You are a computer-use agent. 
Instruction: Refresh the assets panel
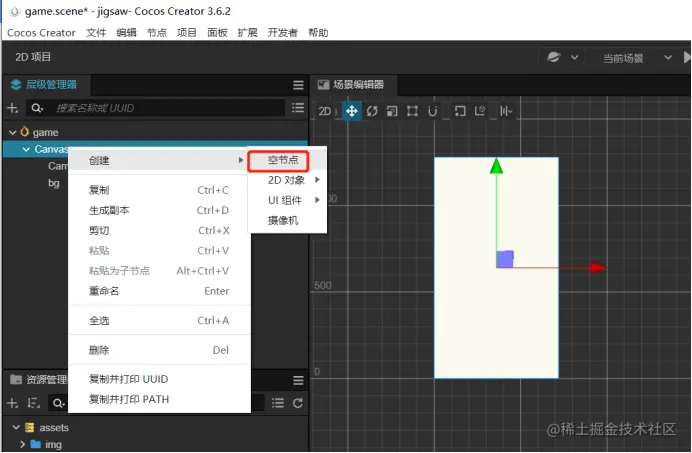coord(298,403)
